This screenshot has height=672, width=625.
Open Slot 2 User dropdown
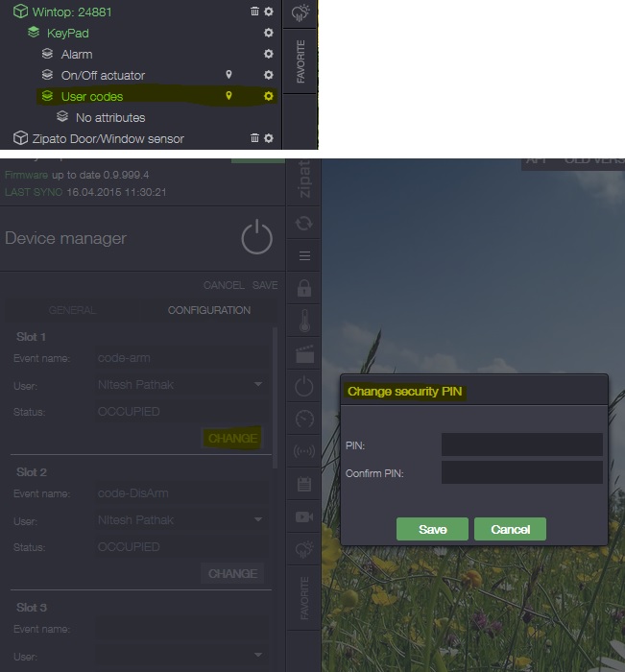point(257,520)
